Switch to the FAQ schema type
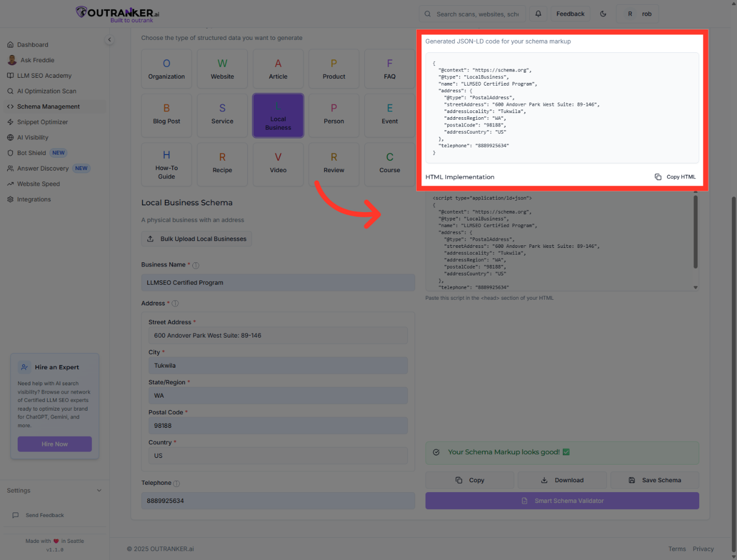Viewport: 737px width, 560px height. pos(389,68)
